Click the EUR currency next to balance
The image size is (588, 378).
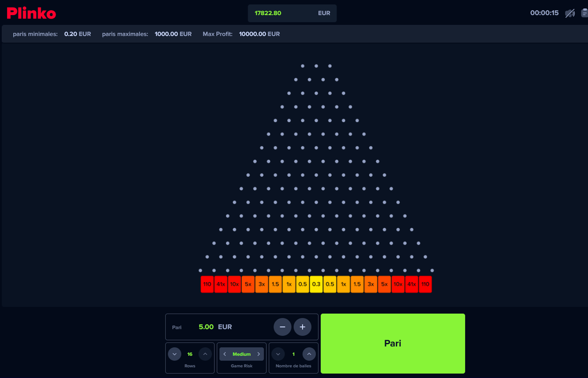coord(324,13)
